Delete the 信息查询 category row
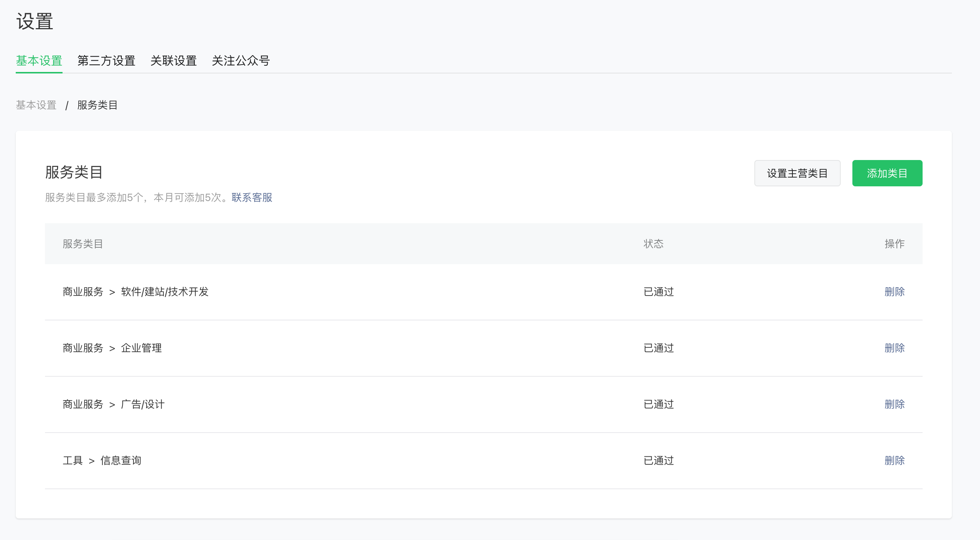Image resolution: width=980 pixels, height=540 pixels. tap(894, 461)
